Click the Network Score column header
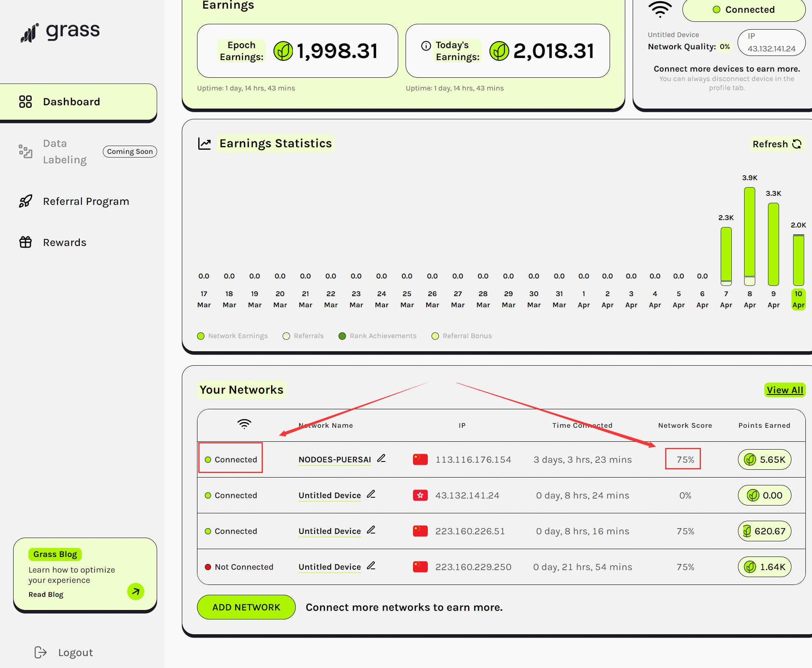The width and height of the screenshot is (812, 668). [x=685, y=425]
